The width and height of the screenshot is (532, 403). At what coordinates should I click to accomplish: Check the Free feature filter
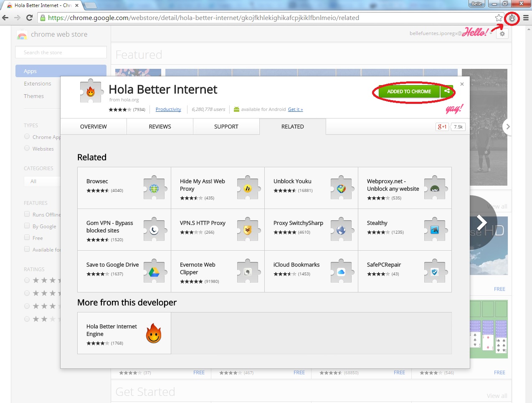point(27,238)
